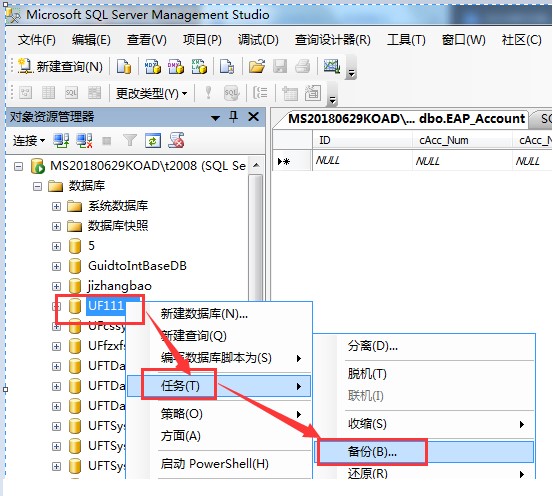The height and width of the screenshot is (496, 553).
Task: Click the Analysis Services XMLA Query icon
Action: 199,66
